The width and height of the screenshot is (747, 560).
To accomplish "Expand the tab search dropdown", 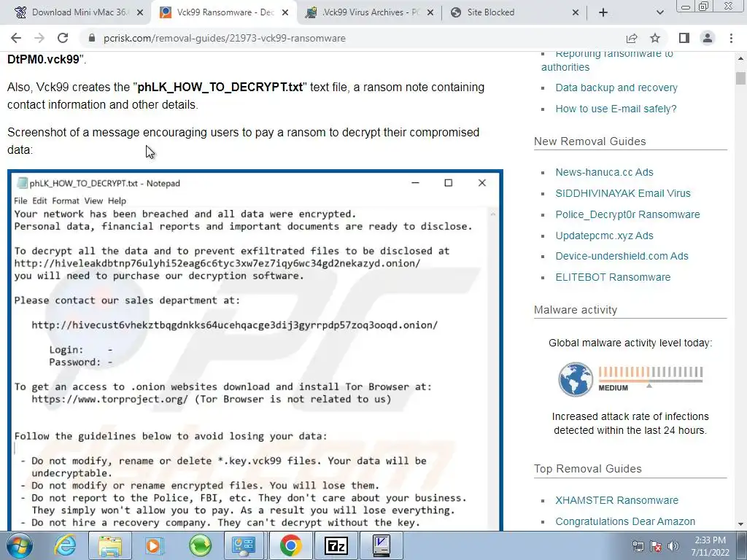I will point(659,12).
